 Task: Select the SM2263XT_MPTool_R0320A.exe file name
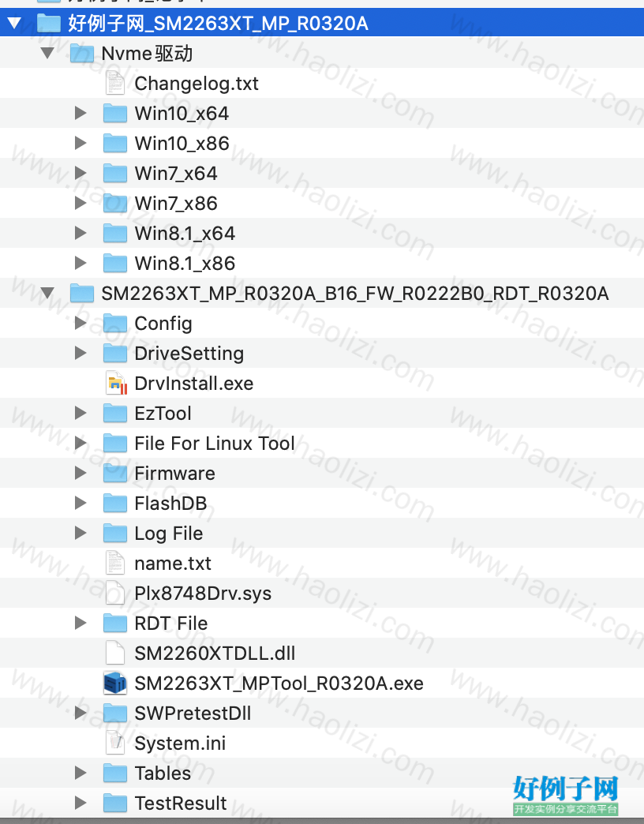(x=279, y=683)
